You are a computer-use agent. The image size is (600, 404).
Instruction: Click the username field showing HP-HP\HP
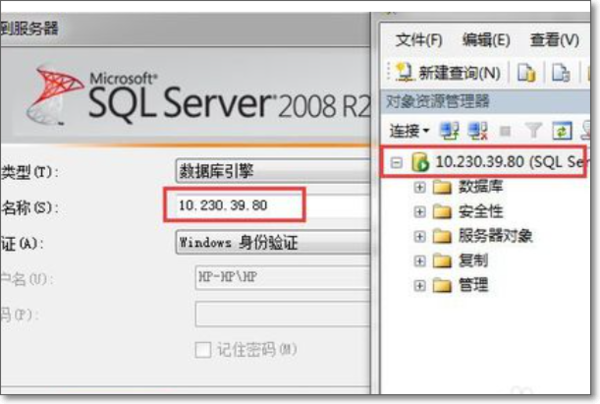[x=283, y=277]
